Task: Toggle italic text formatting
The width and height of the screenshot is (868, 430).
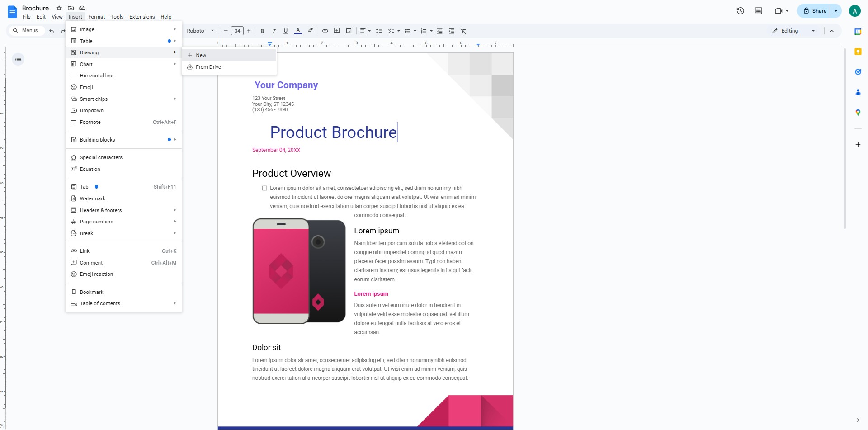Action: [274, 31]
